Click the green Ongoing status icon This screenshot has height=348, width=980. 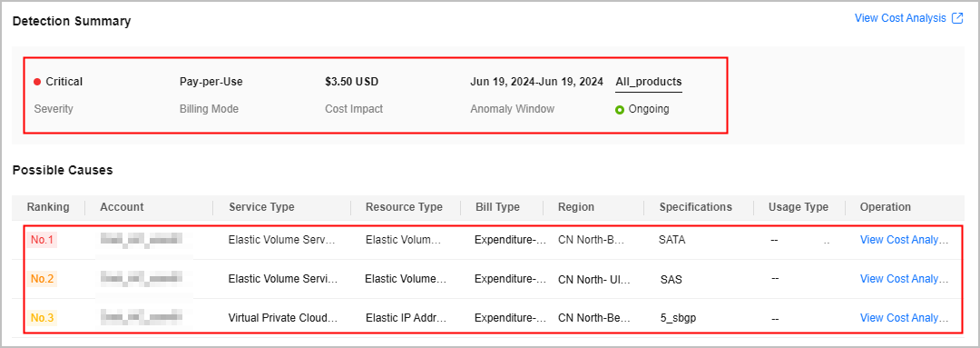(620, 110)
